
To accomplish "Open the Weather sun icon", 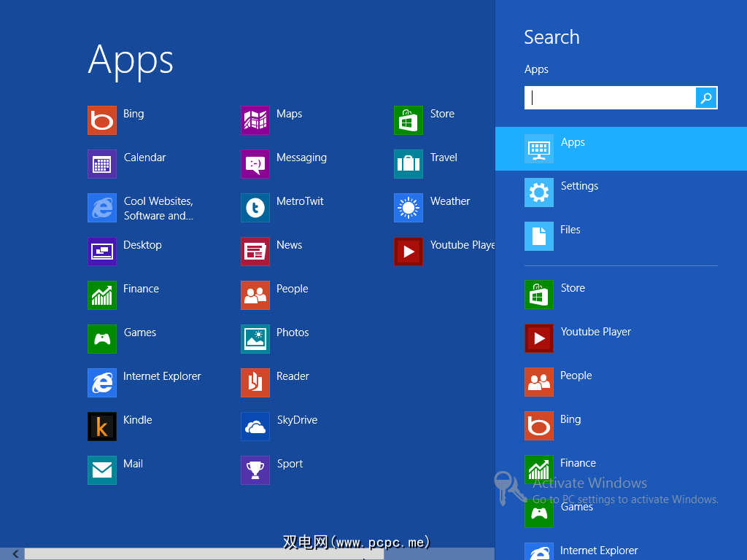I will 409,208.
